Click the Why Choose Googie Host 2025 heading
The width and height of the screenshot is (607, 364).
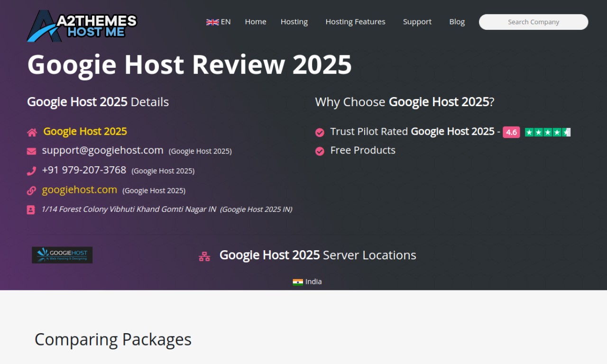click(x=405, y=102)
